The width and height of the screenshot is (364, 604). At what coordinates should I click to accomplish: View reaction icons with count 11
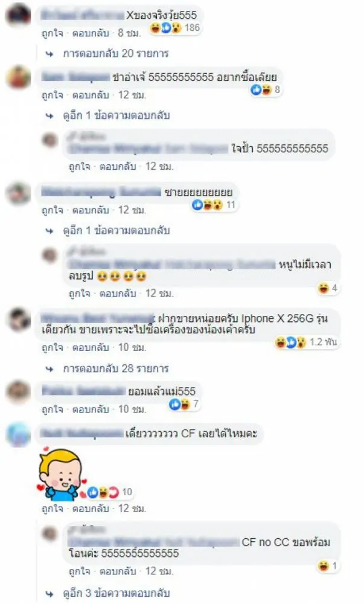(214, 205)
